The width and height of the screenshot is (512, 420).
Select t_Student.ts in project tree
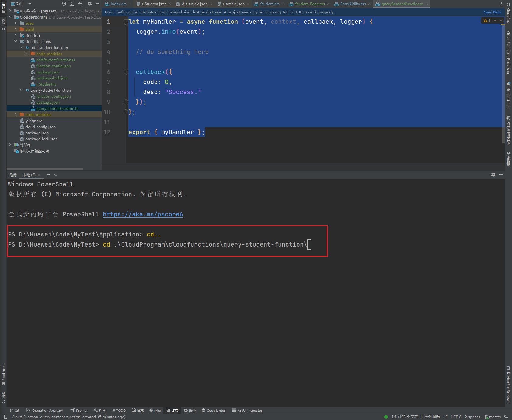click(46, 84)
